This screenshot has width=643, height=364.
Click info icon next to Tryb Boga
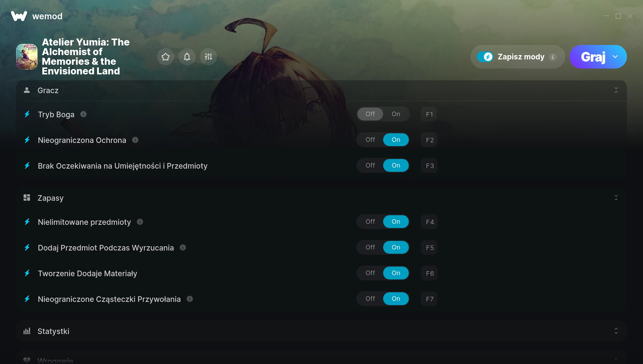(84, 114)
